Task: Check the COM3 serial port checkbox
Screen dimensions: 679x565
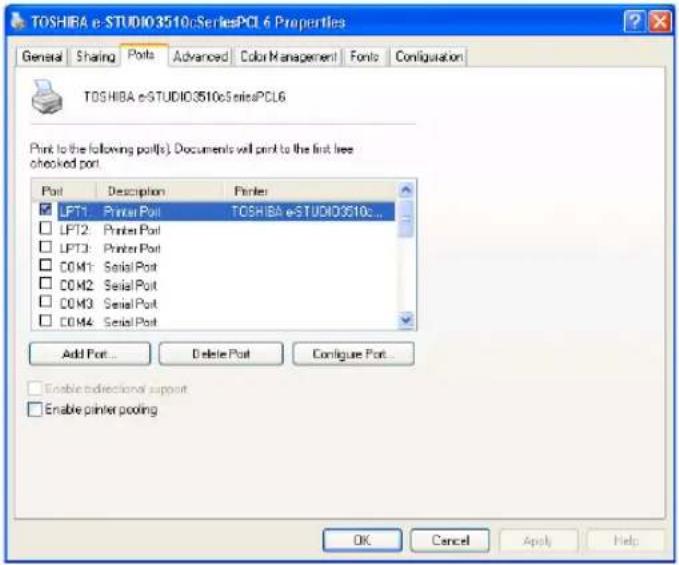Action: point(45,302)
